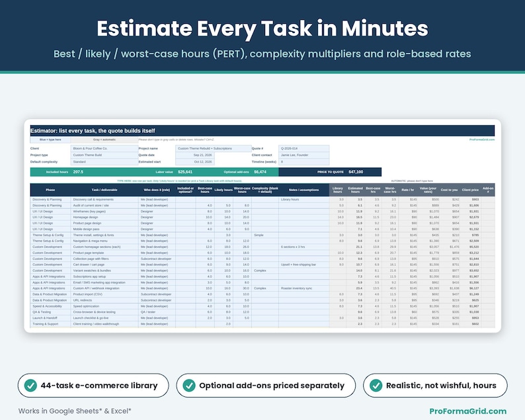Click the Speed & Accessibility phase cell

[x=50, y=306]
